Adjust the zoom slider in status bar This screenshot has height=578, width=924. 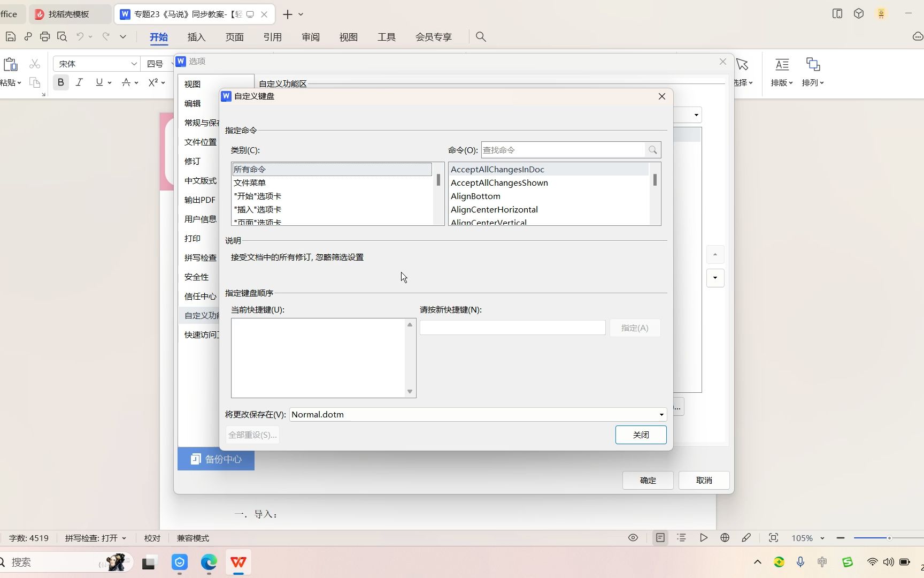coord(889,538)
